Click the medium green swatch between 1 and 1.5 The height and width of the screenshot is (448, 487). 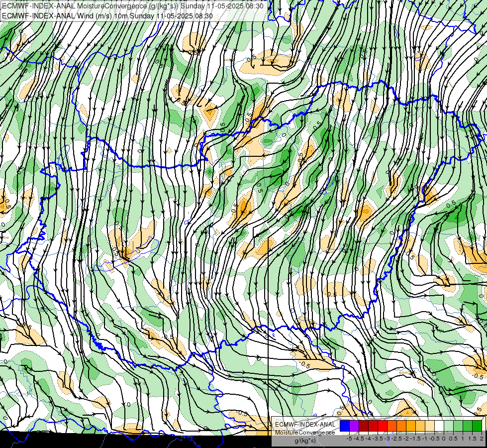tap(468, 426)
